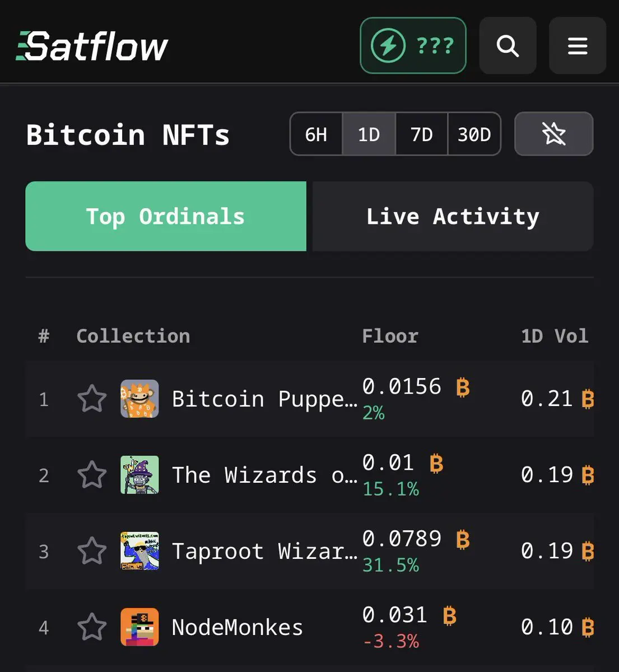Click the Satflow logo
Screen dimensions: 619x672
(x=92, y=46)
